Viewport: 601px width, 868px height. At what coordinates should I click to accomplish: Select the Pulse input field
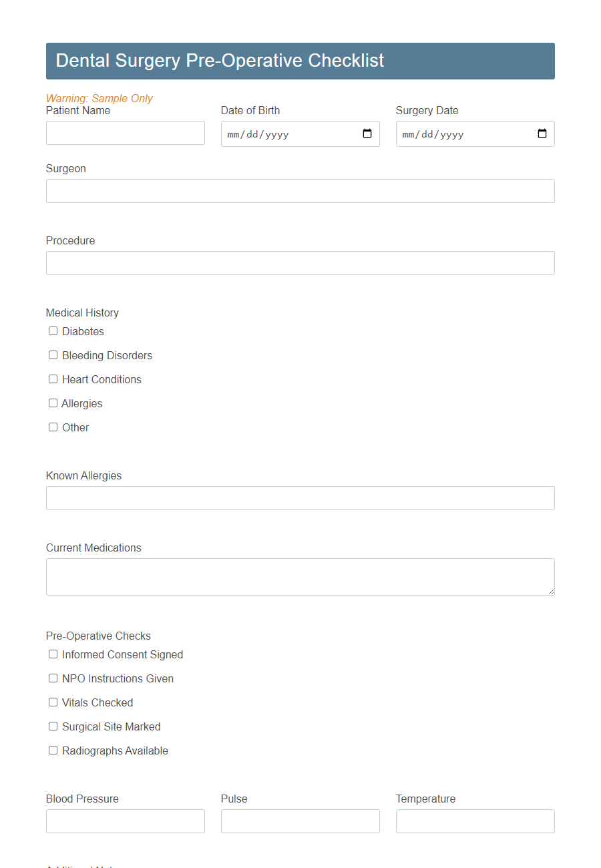tap(300, 821)
